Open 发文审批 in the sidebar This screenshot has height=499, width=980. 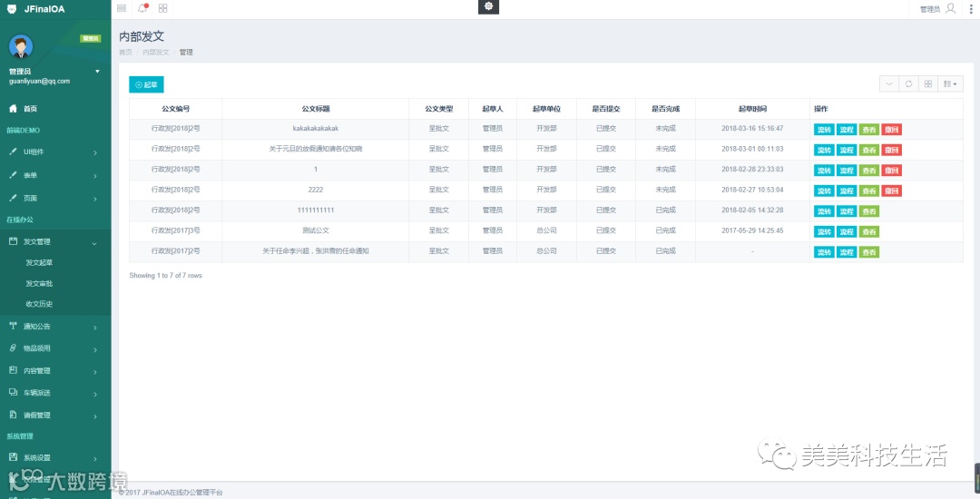pos(39,284)
